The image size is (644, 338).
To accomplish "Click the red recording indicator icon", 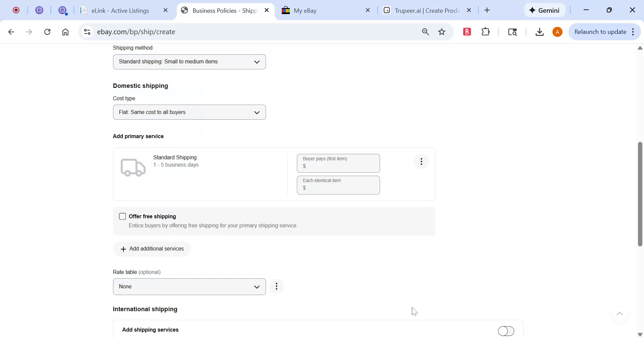I will point(15,10).
